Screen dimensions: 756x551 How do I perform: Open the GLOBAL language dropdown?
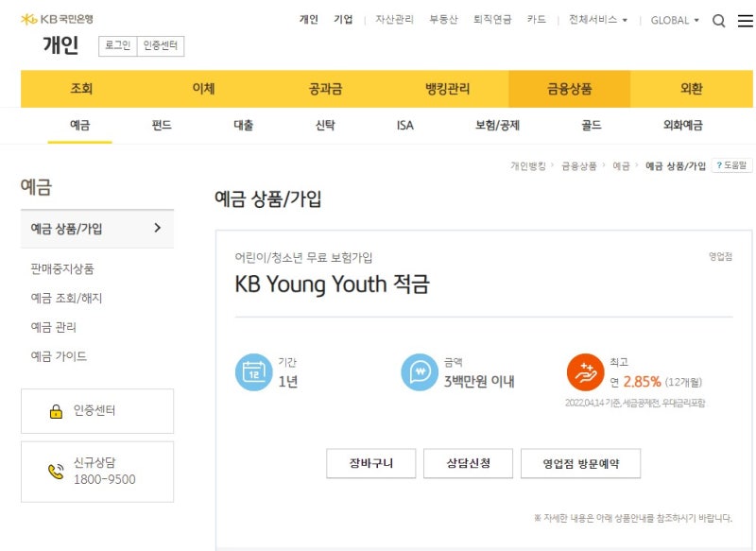click(x=675, y=20)
